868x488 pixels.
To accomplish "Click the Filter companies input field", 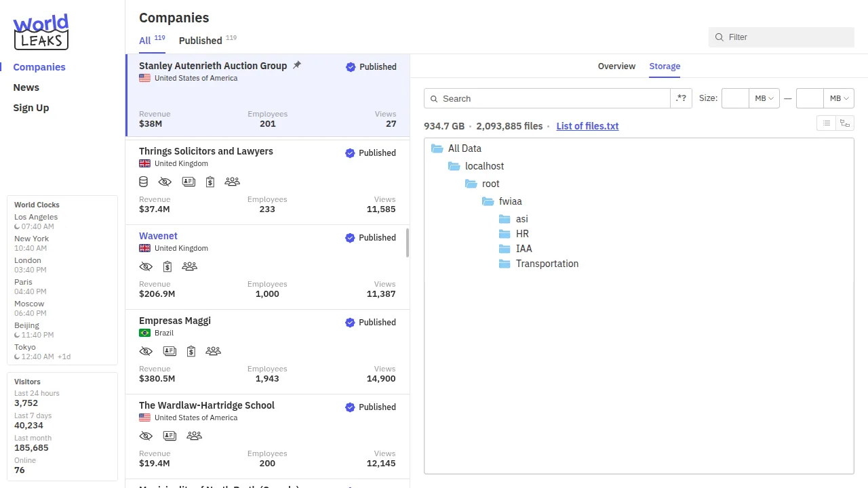I will [x=787, y=37].
